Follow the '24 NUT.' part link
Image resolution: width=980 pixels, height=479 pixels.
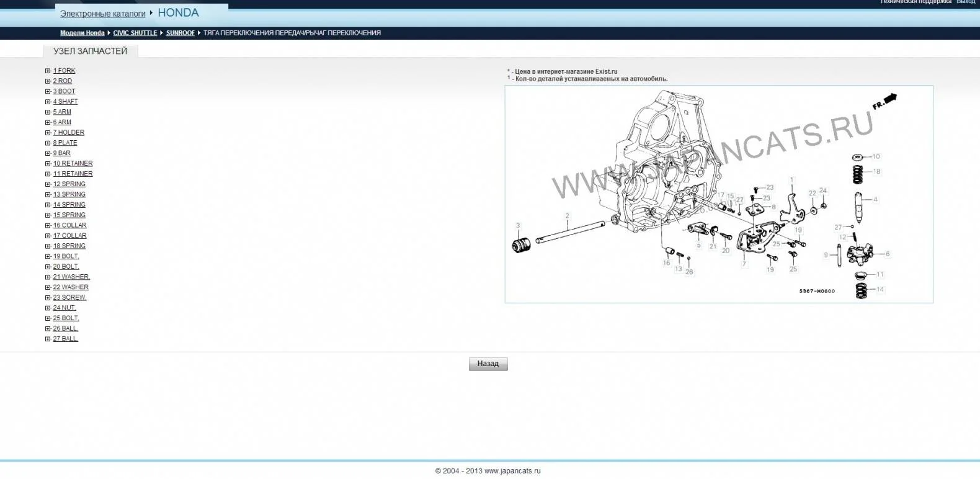[x=65, y=308]
